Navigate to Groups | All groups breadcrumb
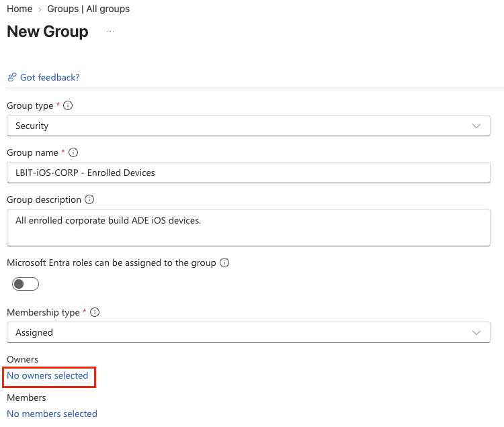This screenshot has width=504, height=427. [x=89, y=9]
